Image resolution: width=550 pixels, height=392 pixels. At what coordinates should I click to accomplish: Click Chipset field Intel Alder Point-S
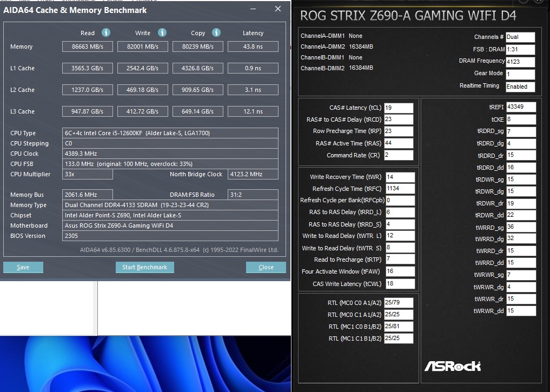[x=170, y=215]
